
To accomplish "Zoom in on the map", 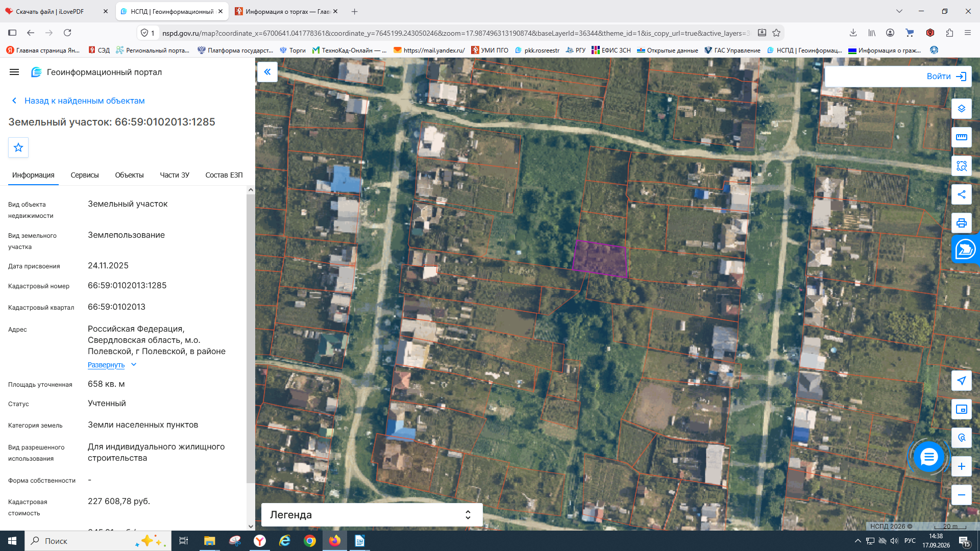I will point(962,466).
